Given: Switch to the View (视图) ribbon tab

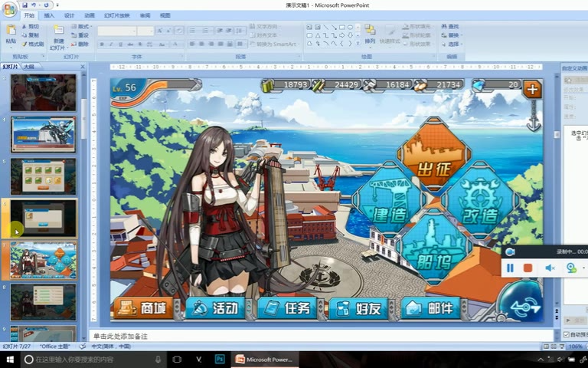Looking at the screenshot, I should 165,15.
